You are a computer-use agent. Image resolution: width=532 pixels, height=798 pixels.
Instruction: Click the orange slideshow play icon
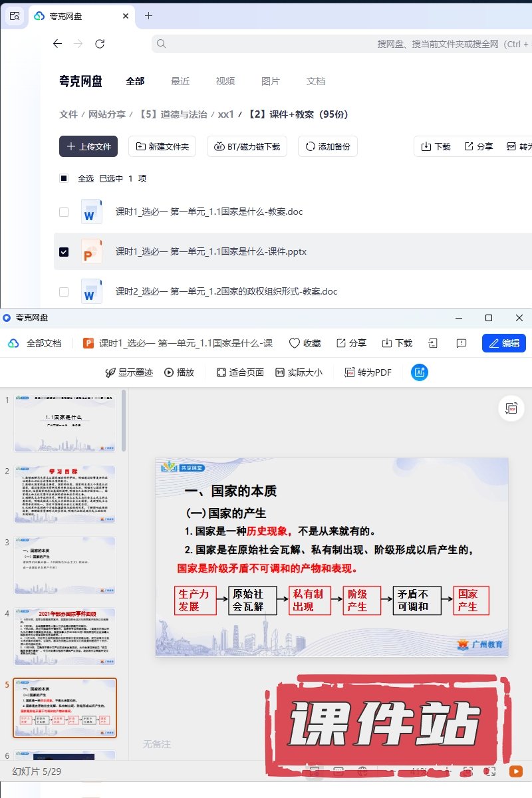click(x=515, y=771)
